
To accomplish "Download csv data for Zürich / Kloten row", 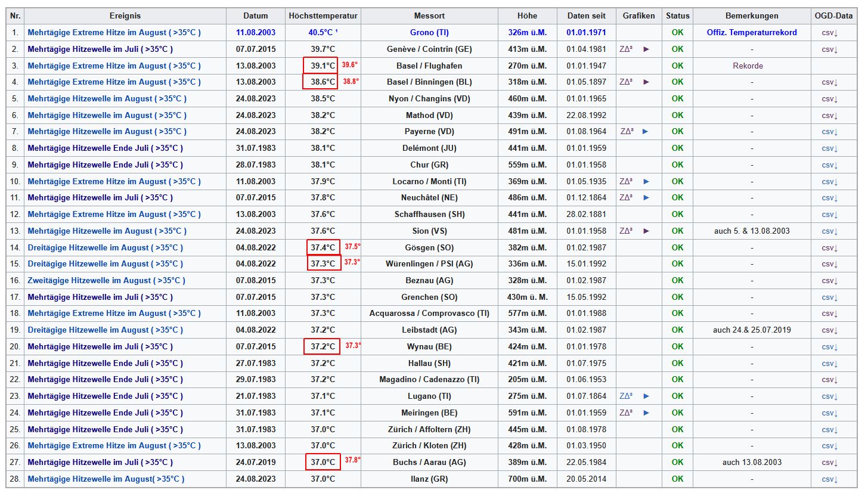I will (x=830, y=446).
